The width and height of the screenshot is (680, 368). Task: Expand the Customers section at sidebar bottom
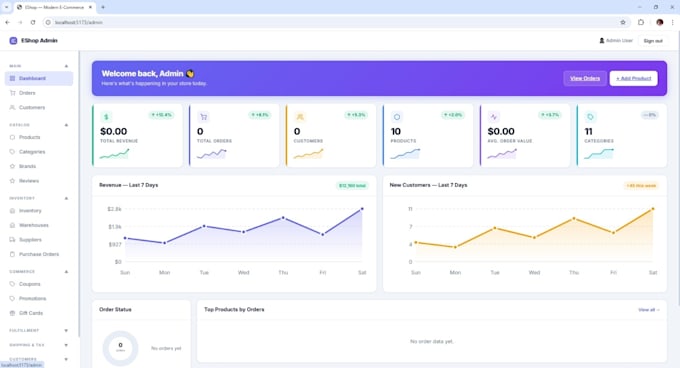[66, 359]
